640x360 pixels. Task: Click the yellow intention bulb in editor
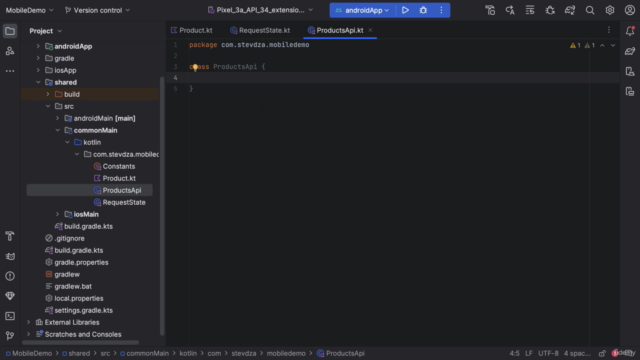(x=195, y=67)
